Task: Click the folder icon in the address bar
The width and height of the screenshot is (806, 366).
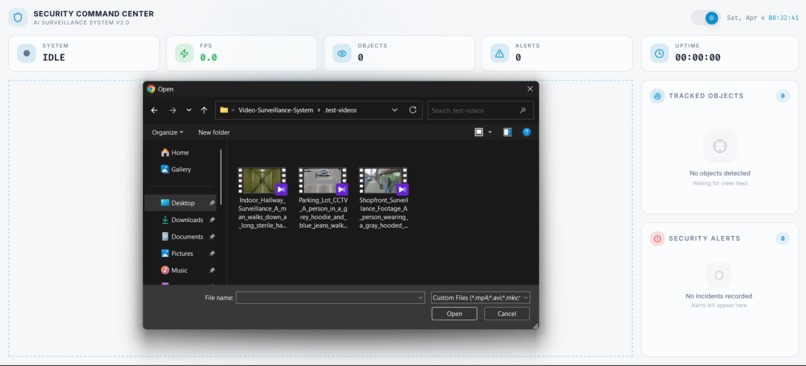Action: point(224,110)
